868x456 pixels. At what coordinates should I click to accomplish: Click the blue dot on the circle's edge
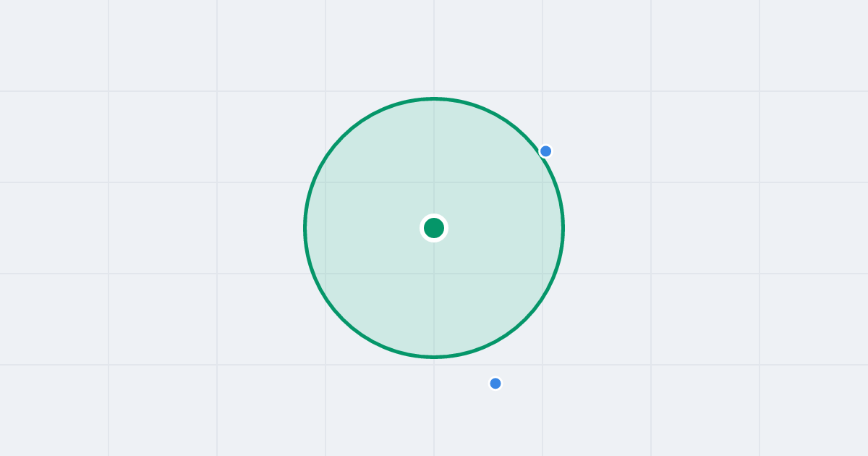click(x=546, y=151)
